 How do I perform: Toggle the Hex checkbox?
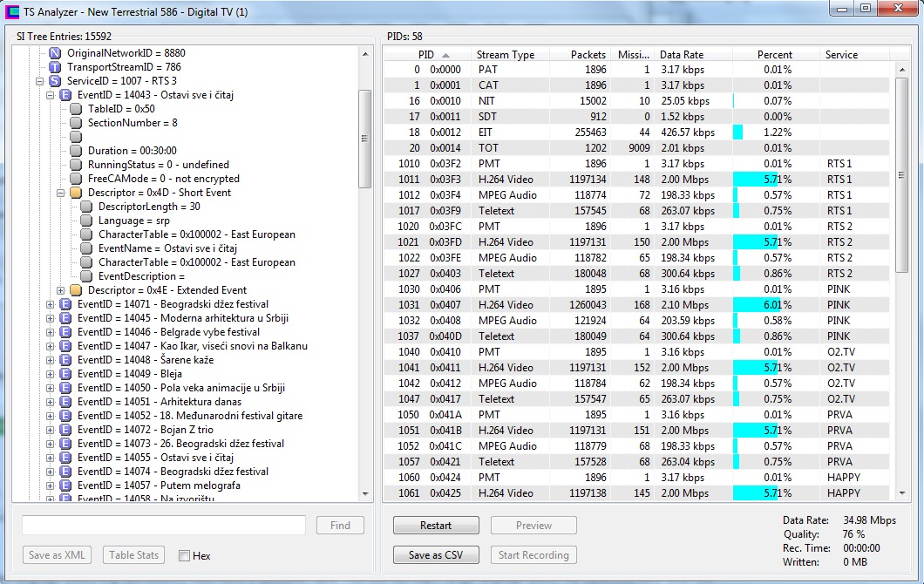pyautogui.click(x=185, y=556)
